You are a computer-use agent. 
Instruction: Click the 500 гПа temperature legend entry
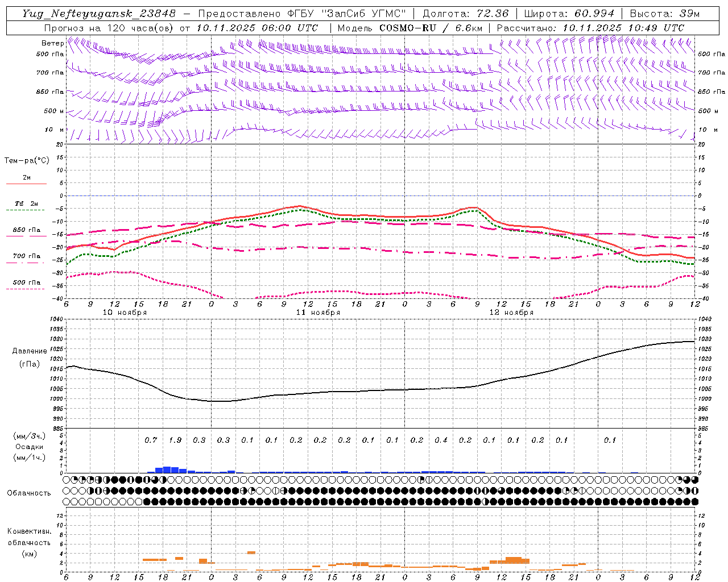(27, 282)
